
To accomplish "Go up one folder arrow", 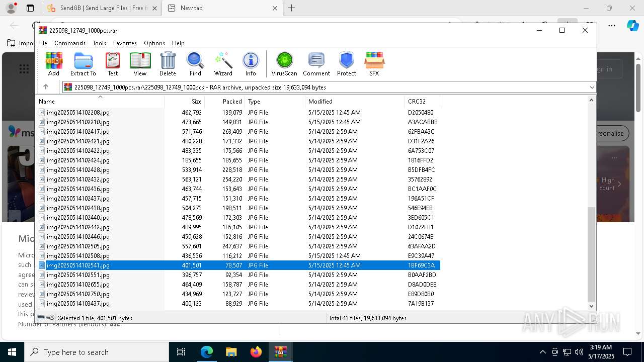I will pyautogui.click(x=46, y=87).
